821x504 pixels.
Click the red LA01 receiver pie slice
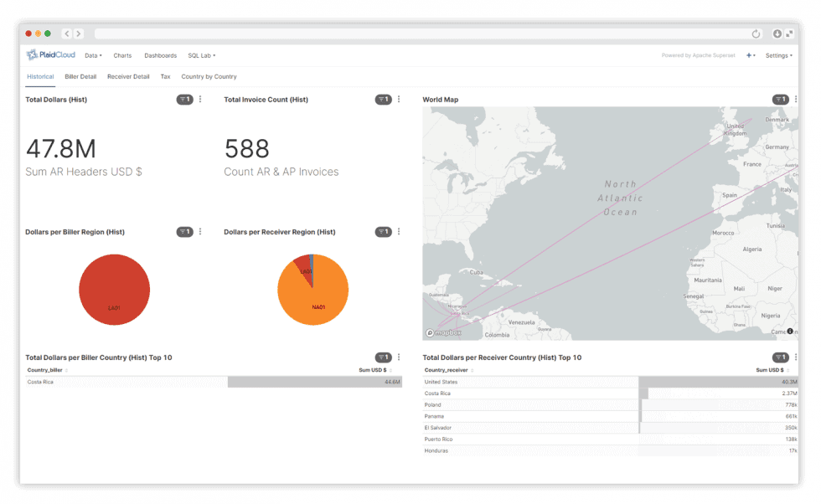coord(303,266)
